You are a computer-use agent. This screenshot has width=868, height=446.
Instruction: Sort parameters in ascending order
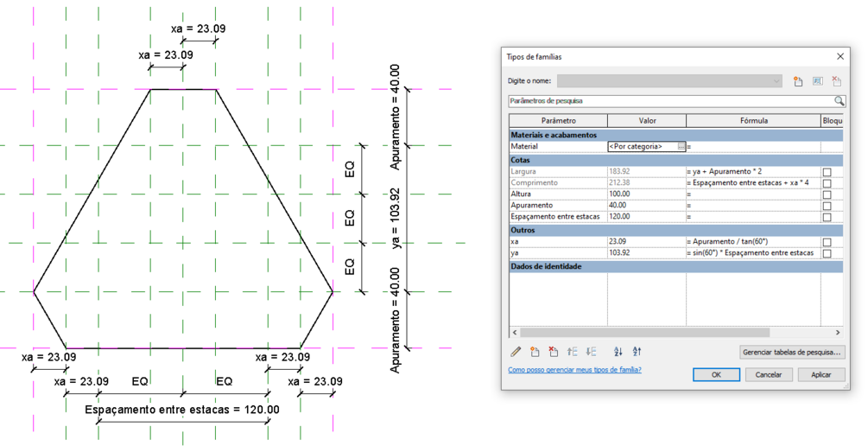[x=618, y=351]
